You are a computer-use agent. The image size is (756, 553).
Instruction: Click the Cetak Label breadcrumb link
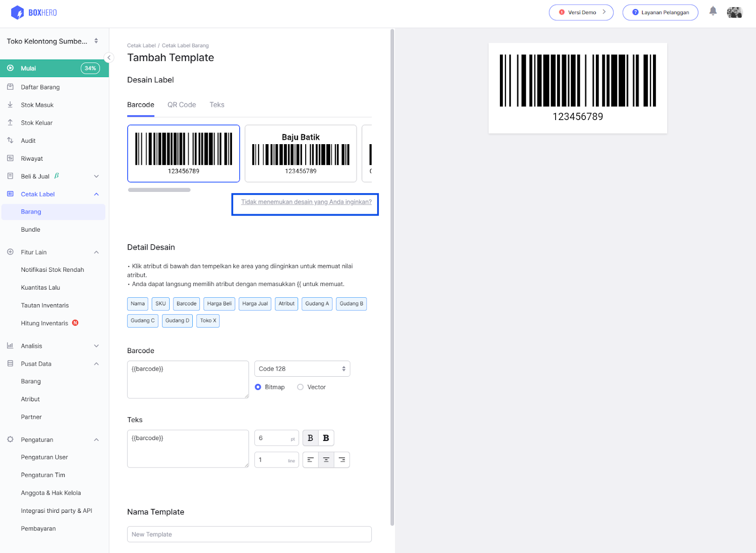pyautogui.click(x=141, y=45)
